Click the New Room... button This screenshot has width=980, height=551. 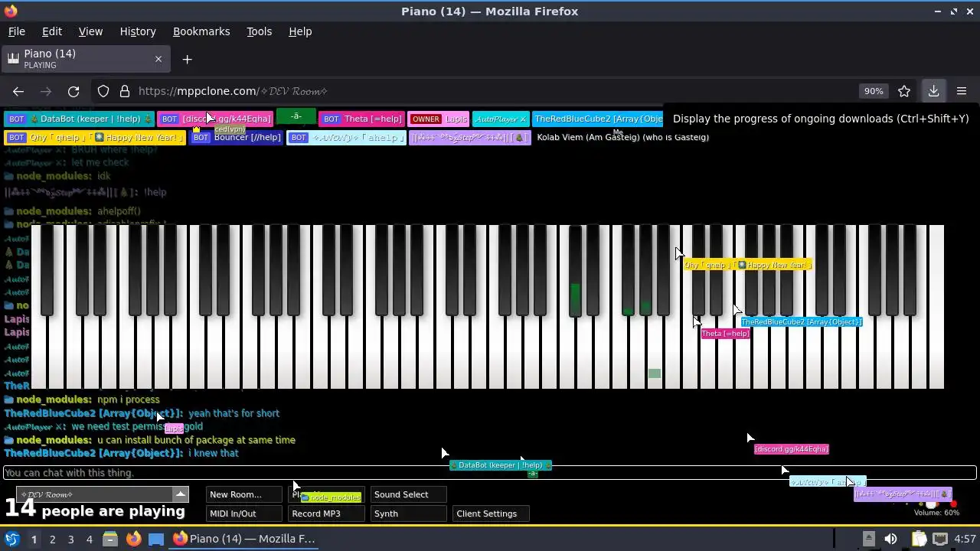[x=244, y=494]
